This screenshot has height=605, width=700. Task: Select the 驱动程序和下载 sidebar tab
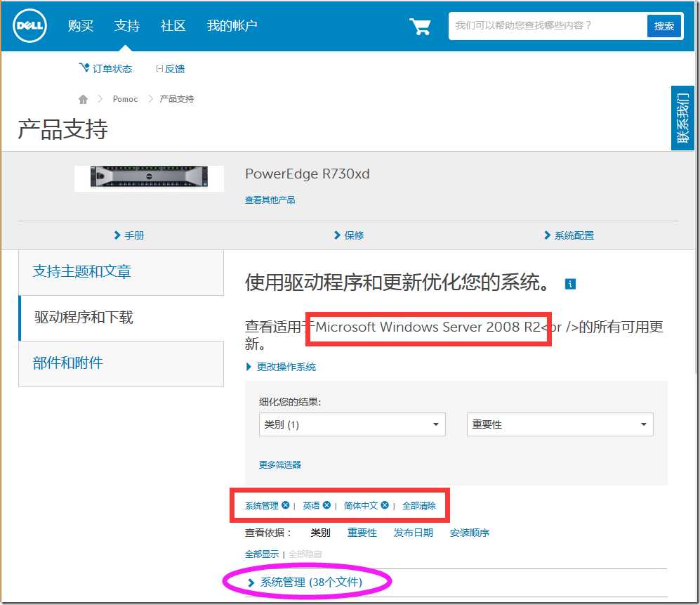pyautogui.click(x=121, y=318)
